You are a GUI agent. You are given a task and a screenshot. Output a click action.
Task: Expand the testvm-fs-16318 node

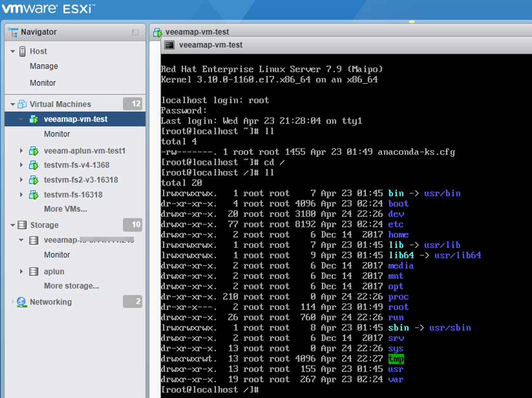tap(21, 195)
